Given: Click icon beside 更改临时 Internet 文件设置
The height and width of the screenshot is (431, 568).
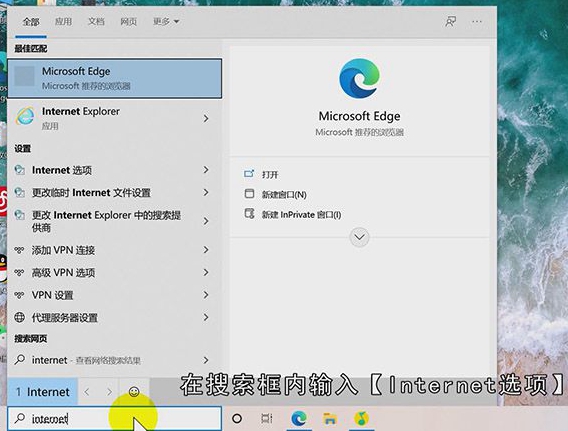Looking at the screenshot, I should pyautogui.click(x=20, y=192).
